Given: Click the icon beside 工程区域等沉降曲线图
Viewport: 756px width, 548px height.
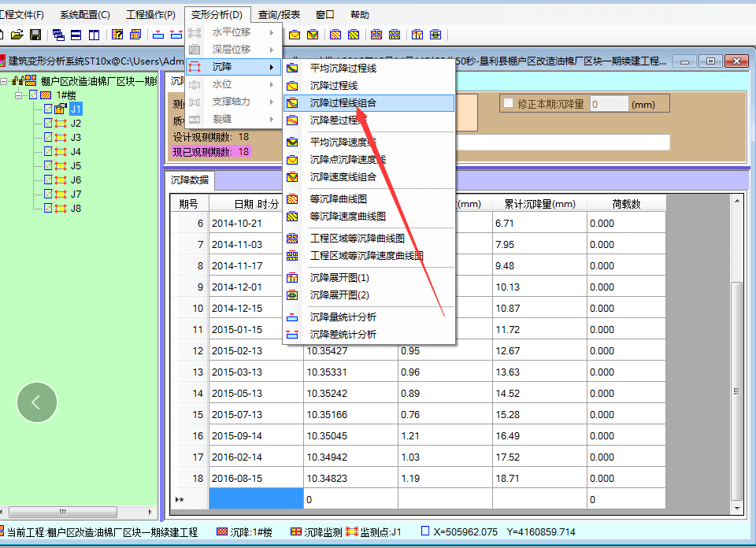Looking at the screenshot, I should click(292, 239).
